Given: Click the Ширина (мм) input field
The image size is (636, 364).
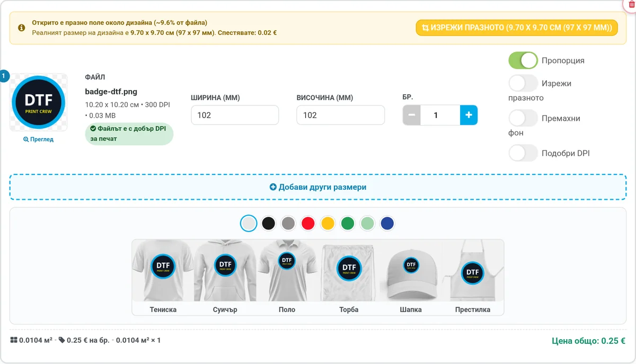Looking at the screenshot, I should coord(235,115).
